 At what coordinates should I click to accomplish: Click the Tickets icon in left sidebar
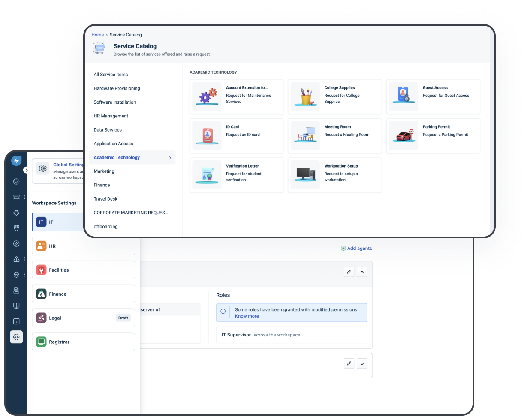pyautogui.click(x=16, y=197)
